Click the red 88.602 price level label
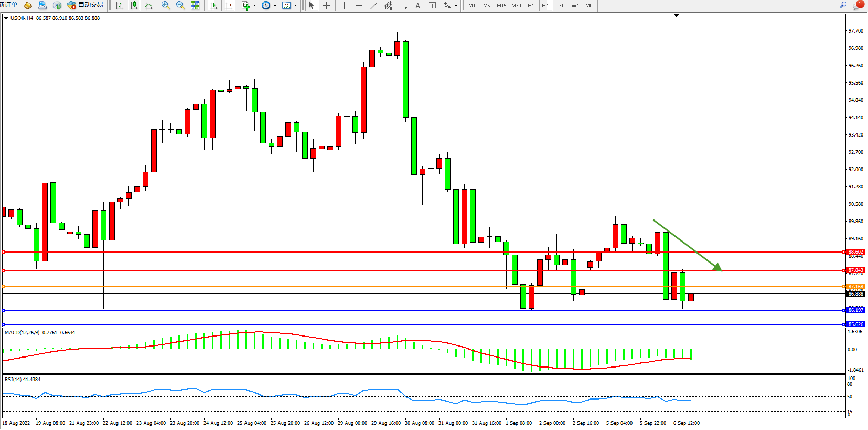The image size is (868, 430). [855, 252]
